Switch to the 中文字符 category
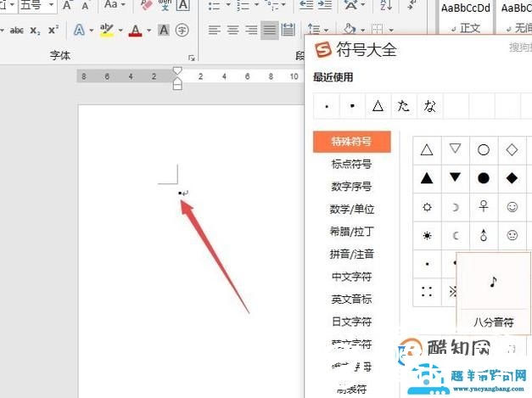The image size is (532, 398). tap(351, 277)
